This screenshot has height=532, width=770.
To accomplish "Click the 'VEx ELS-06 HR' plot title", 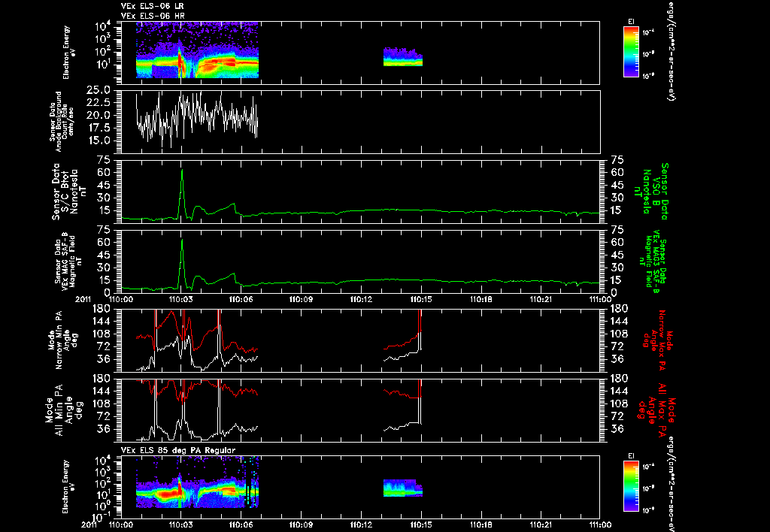I will click(153, 17).
